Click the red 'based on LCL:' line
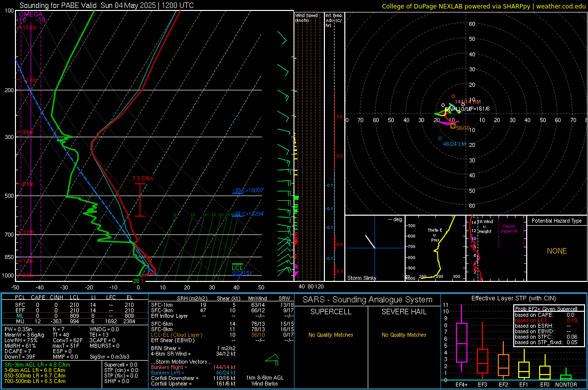Image resolution: width=588 pixels, height=390 pixels. (x=546, y=320)
